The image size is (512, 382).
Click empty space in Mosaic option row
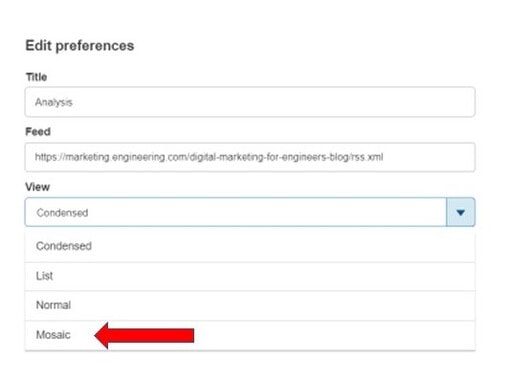[x=333, y=335]
